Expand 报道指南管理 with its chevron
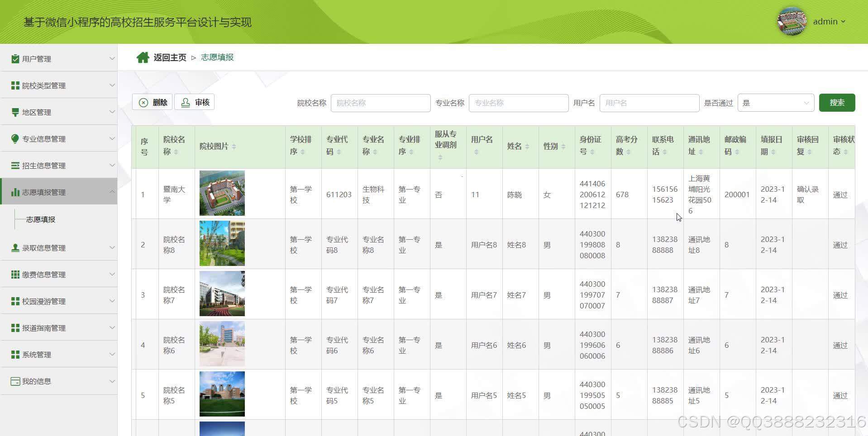This screenshot has width=868, height=436. click(x=112, y=327)
